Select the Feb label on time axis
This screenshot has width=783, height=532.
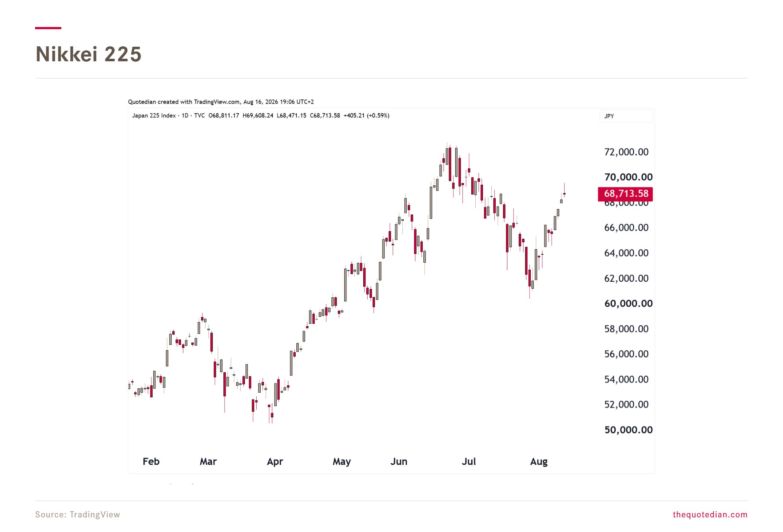point(151,462)
